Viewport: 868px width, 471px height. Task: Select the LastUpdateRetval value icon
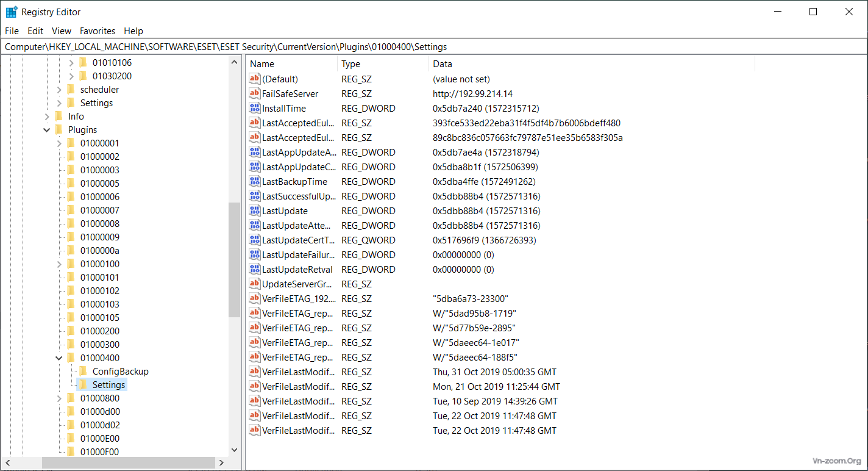255,270
